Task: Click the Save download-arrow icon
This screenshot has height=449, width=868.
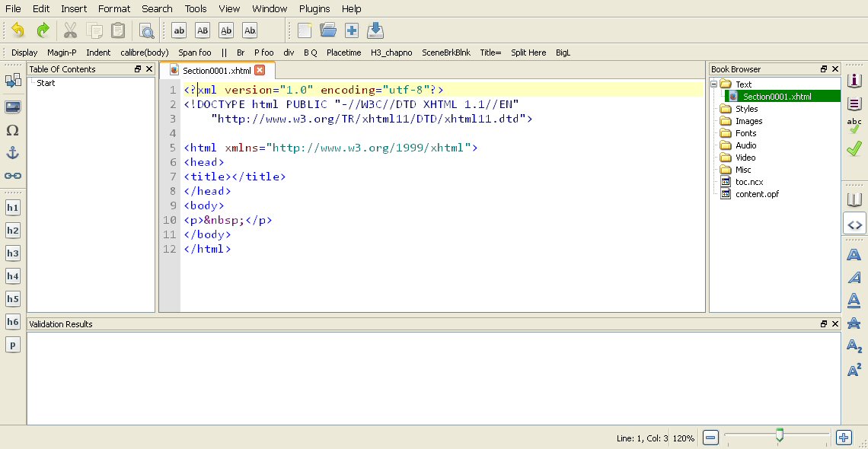Action: (x=375, y=30)
